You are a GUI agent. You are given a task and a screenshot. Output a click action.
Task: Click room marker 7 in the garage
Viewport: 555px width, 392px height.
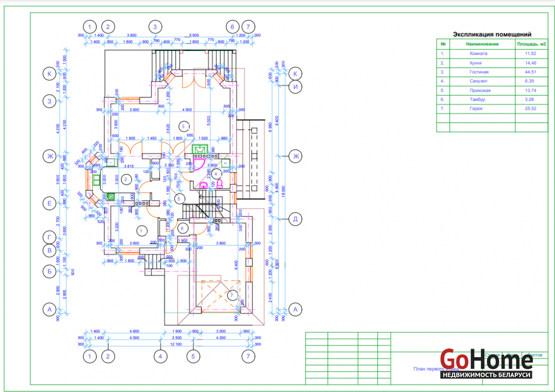tap(232, 295)
